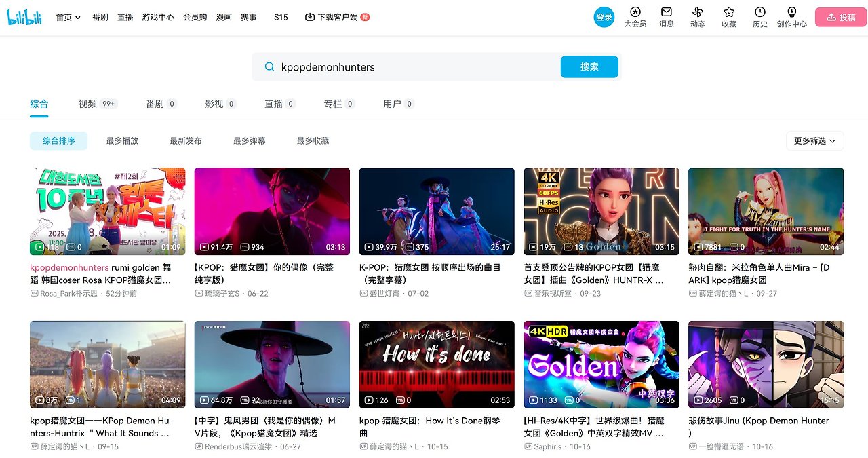Open the 4K 60FPS Golden video thumbnail

601,212
